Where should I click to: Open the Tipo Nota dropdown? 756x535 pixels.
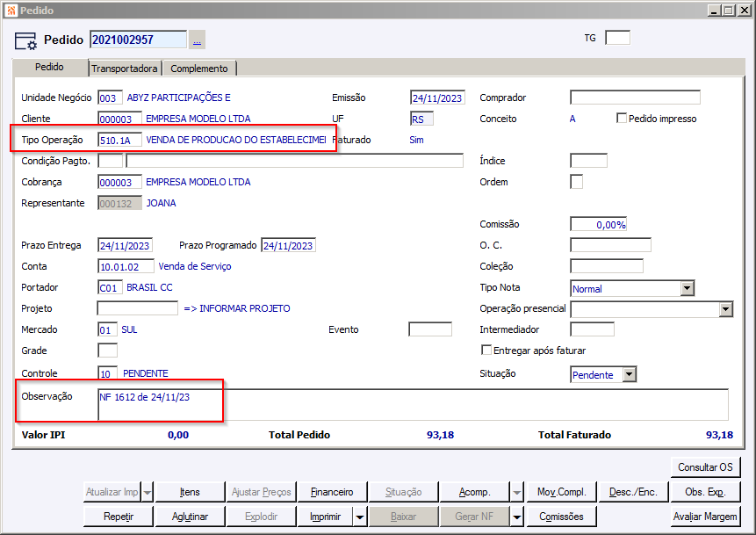tap(687, 288)
